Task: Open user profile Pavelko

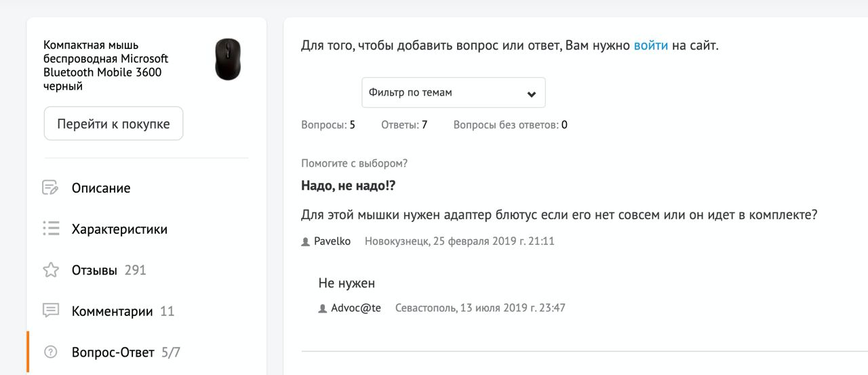Action: click(332, 241)
